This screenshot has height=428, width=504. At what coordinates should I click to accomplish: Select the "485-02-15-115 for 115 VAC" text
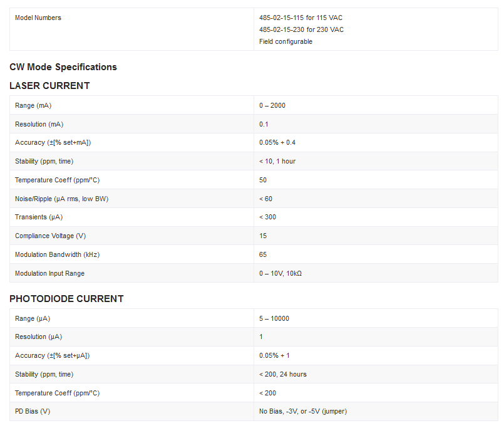click(x=301, y=18)
